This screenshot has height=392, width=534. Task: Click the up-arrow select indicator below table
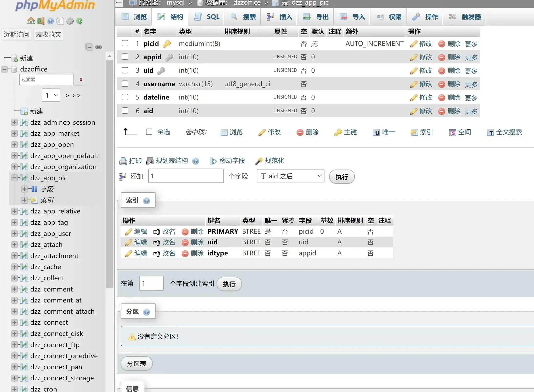(130, 132)
